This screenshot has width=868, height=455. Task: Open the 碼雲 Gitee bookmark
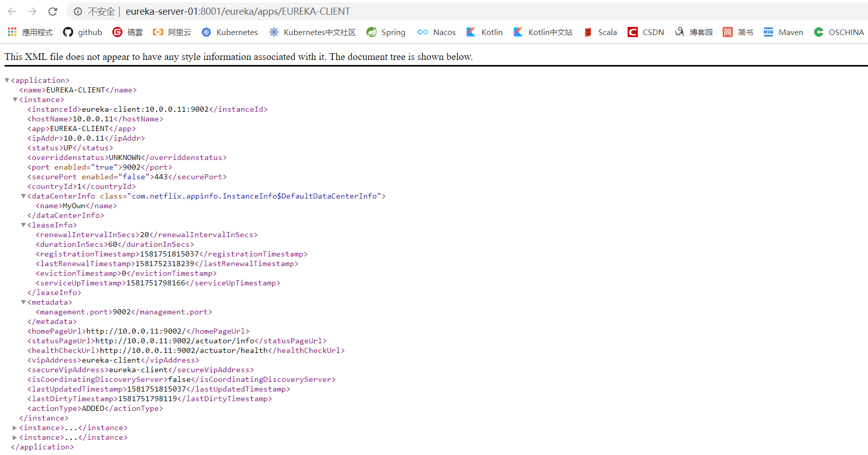(x=128, y=32)
